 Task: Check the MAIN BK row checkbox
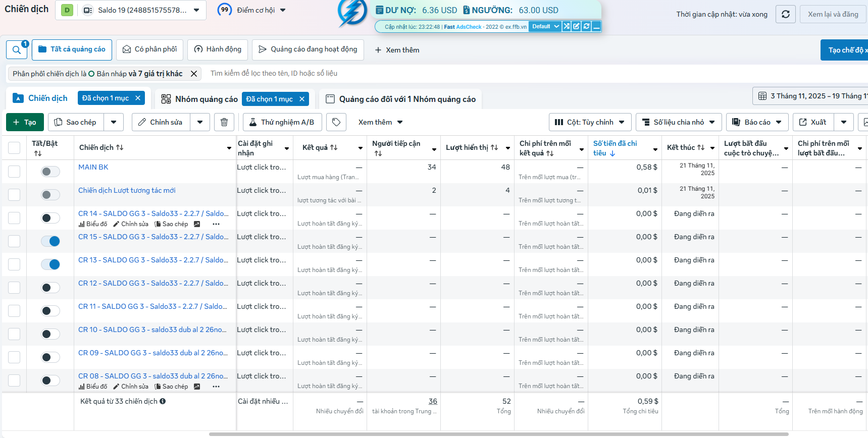[x=14, y=172]
